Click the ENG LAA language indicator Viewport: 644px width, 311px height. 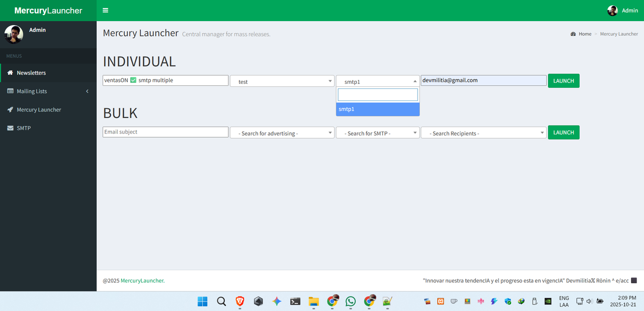click(x=564, y=301)
